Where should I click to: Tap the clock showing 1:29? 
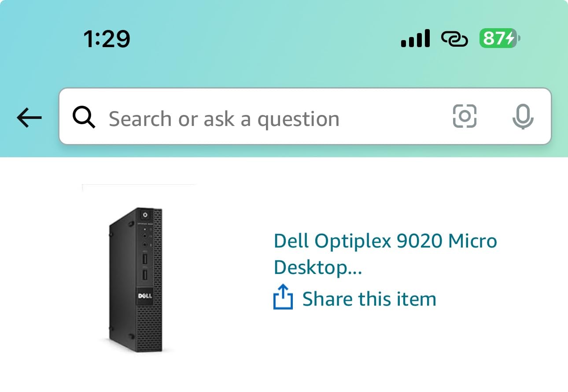click(x=107, y=39)
